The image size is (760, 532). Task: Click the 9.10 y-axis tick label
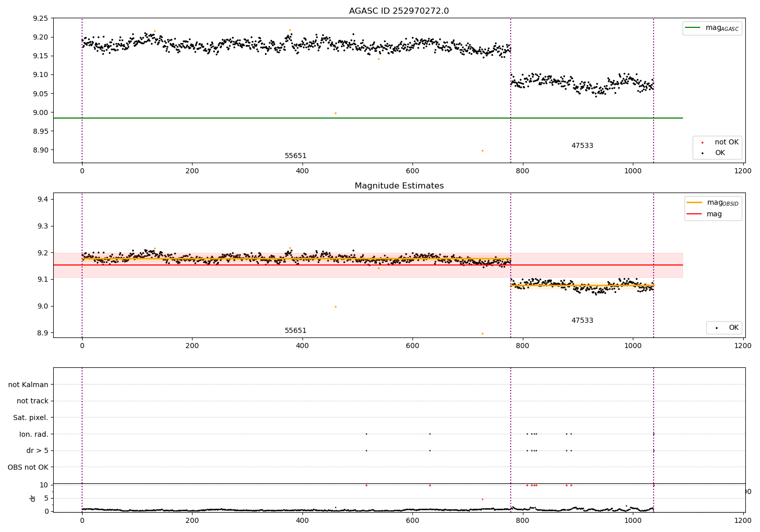click(40, 74)
